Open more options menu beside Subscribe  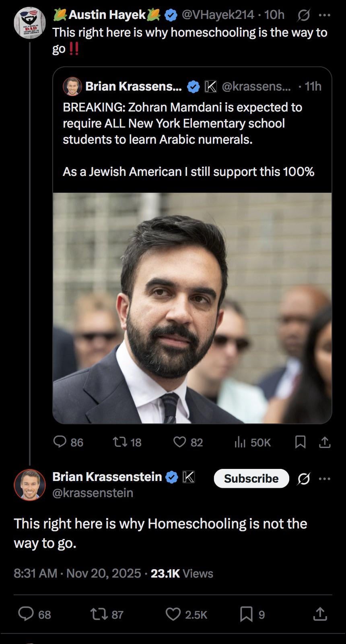click(x=324, y=479)
